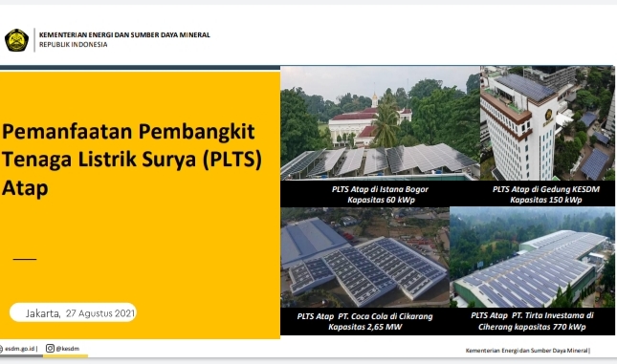
Task: Click the globe icon next to esdm.go.id
Action: 1,349
